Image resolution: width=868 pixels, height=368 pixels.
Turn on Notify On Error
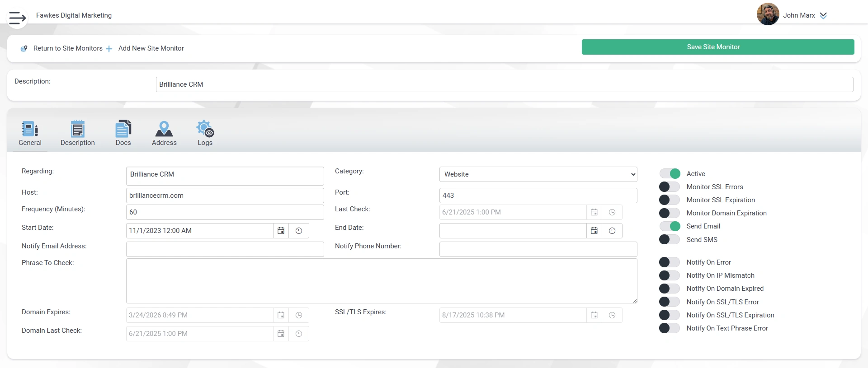click(670, 262)
